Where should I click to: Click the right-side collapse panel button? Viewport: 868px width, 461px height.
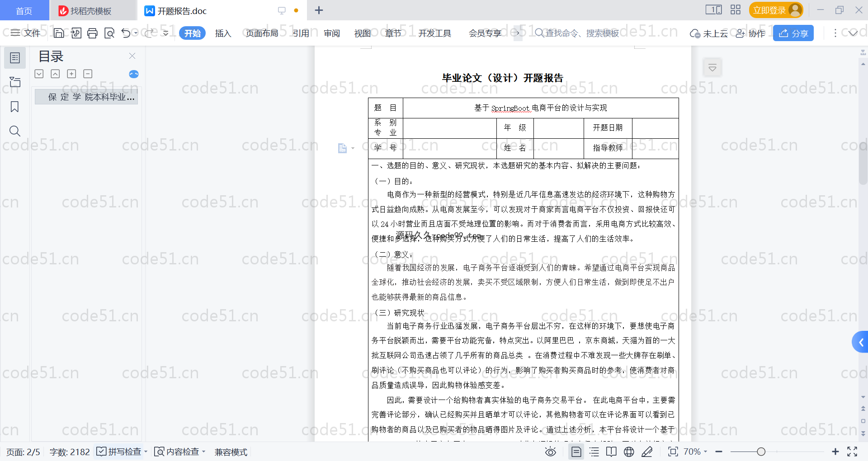coord(712,68)
